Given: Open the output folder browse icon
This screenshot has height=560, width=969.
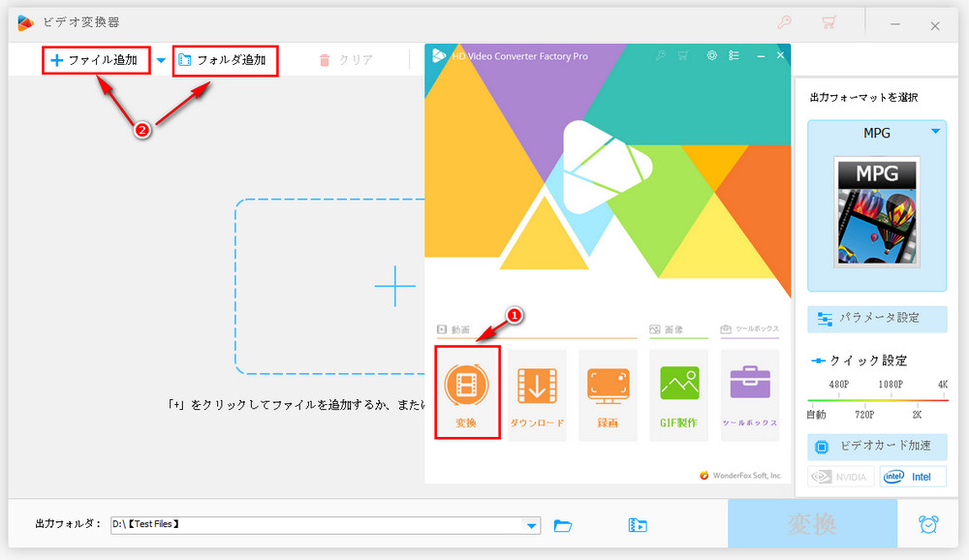Looking at the screenshot, I should [x=563, y=525].
